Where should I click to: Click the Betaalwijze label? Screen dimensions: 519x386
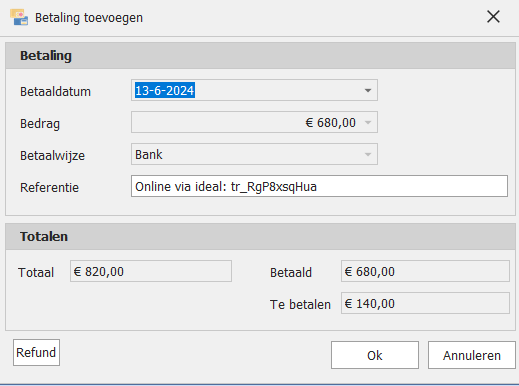tap(52, 156)
